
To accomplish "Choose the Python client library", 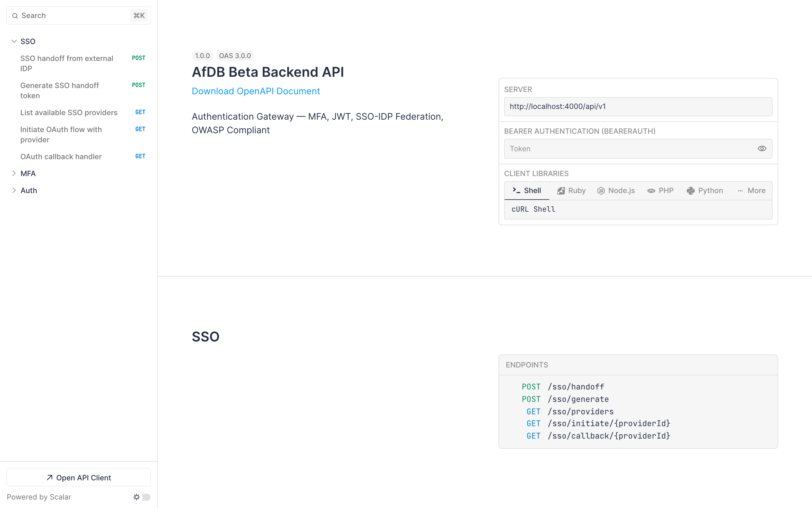I will pos(705,190).
